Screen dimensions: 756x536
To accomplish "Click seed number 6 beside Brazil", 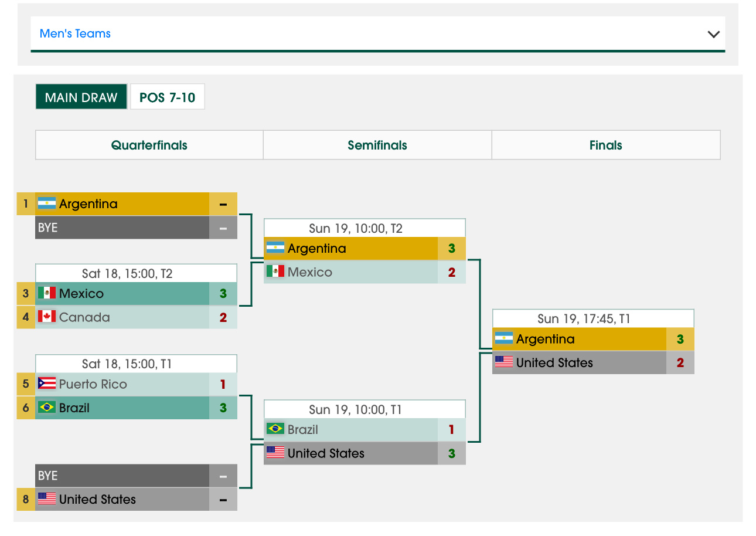I will tap(26, 408).
